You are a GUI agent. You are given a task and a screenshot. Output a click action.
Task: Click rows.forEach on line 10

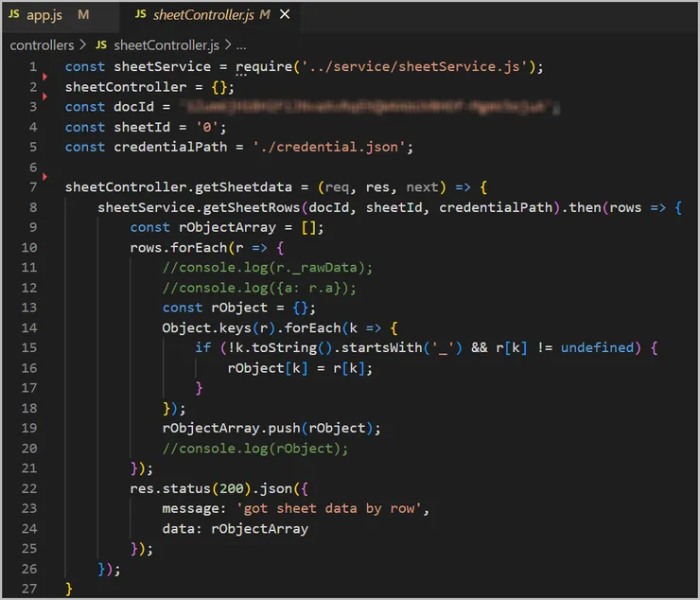[x=179, y=248]
